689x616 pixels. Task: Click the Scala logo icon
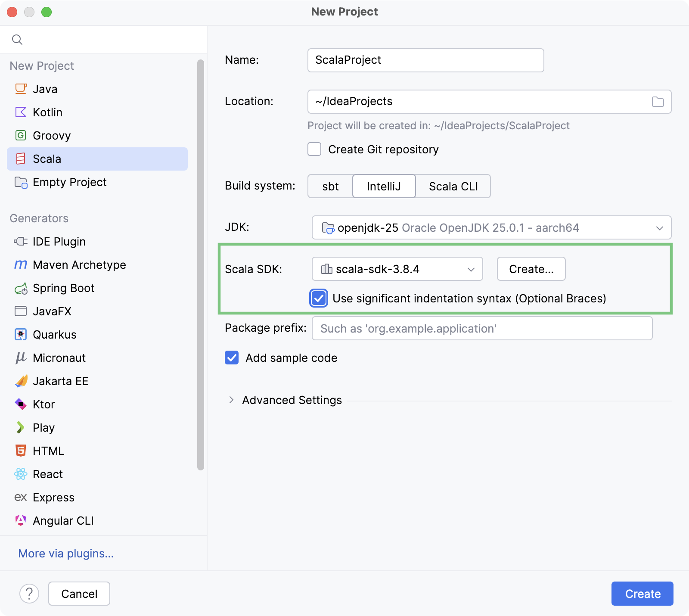[x=21, y=159]
